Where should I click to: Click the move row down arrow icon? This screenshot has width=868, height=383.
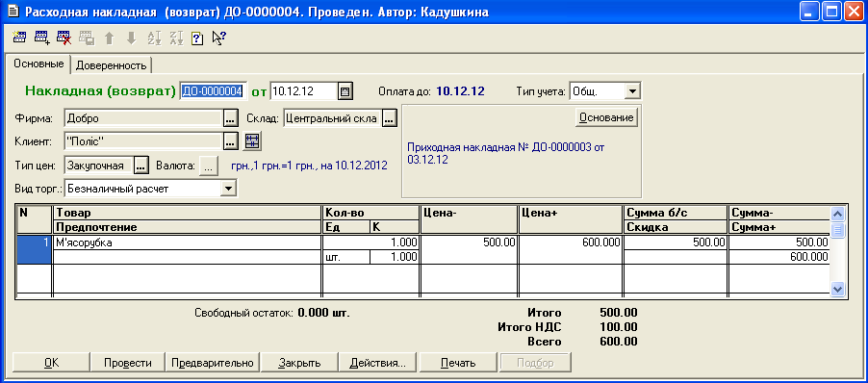131,38
